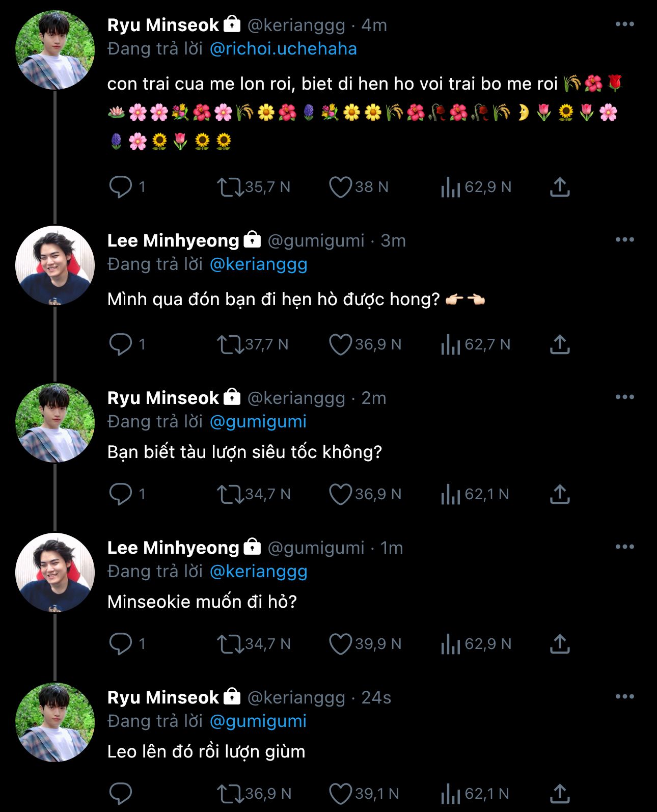Open more options on the first tweet

point(624,24)
